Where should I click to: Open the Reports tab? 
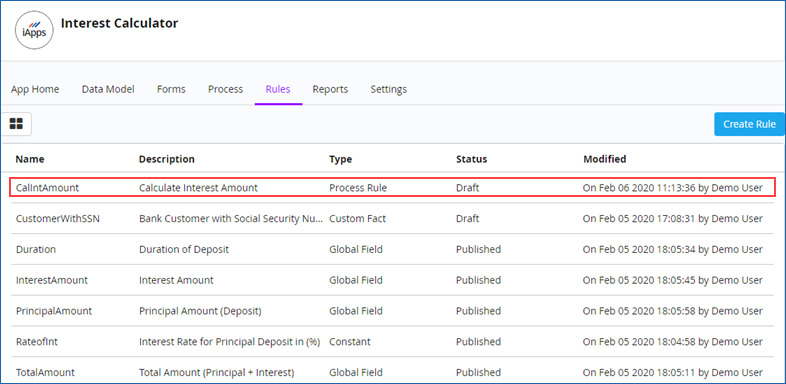[330, 89]
